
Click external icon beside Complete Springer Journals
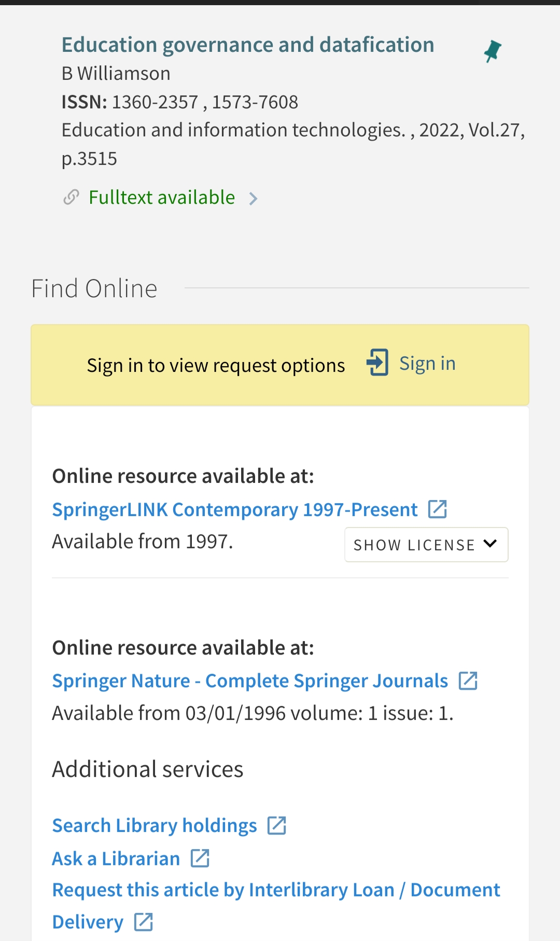(x=468, y=681)
